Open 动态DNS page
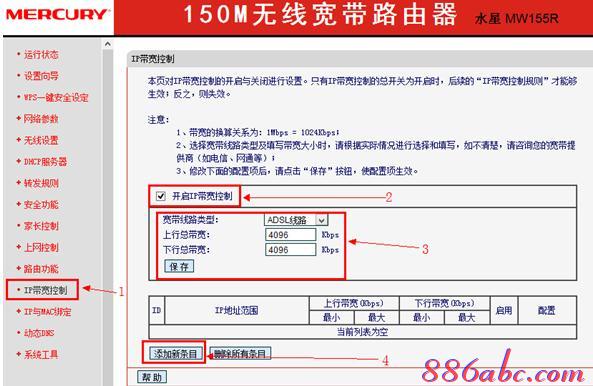 tap(39, 333)
